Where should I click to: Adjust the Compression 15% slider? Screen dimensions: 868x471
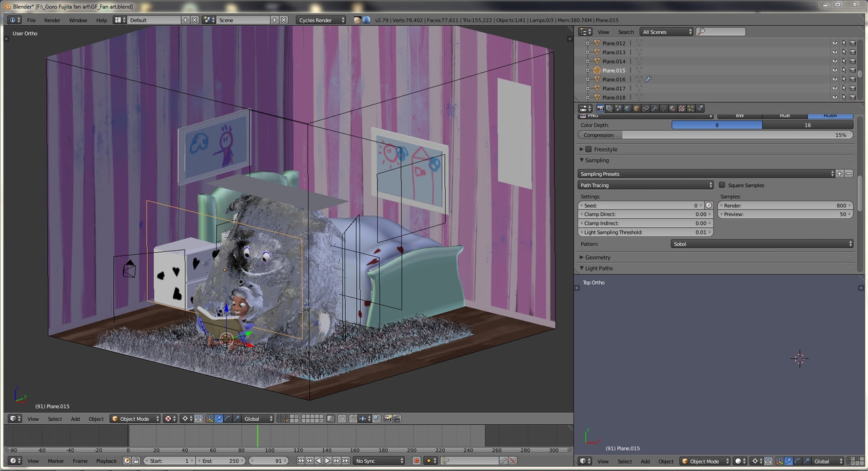[715, 136]
